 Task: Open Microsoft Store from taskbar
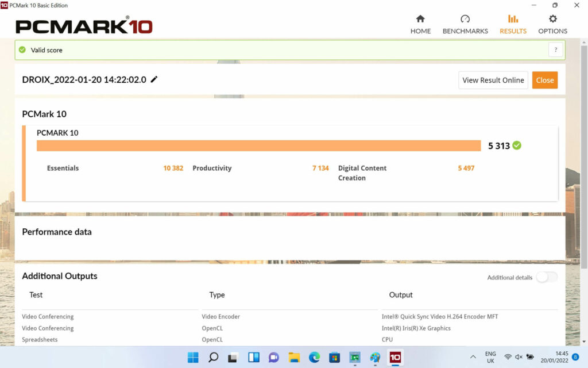(335, 357)
